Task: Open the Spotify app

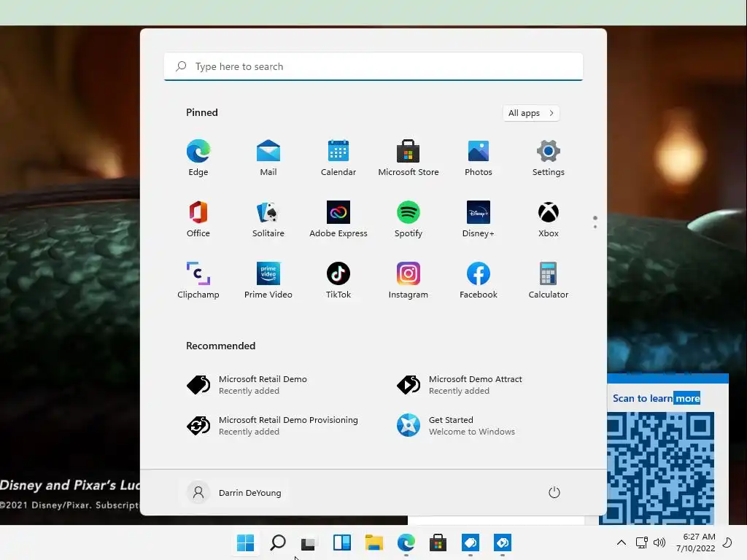Action: click(x=409, y=219)
